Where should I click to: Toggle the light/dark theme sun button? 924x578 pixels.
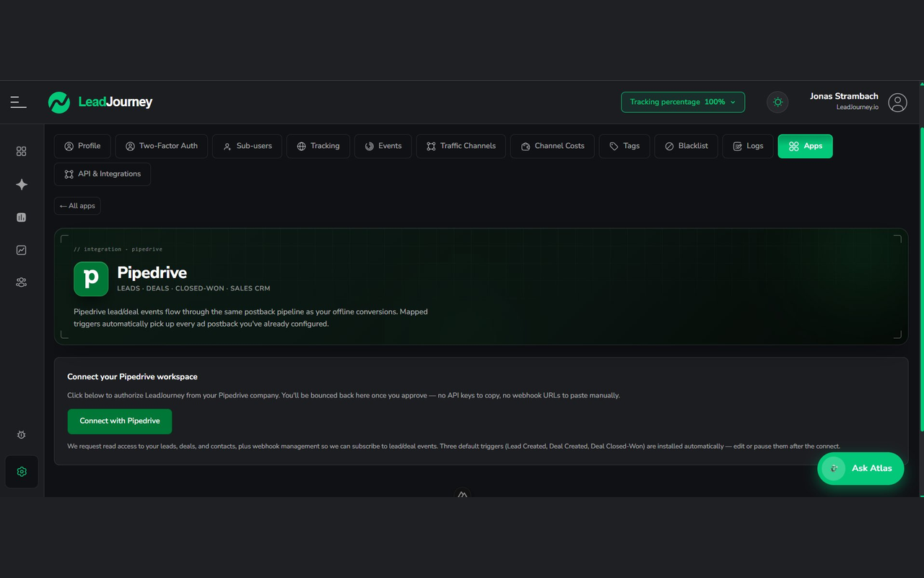(x=777, y=103)
